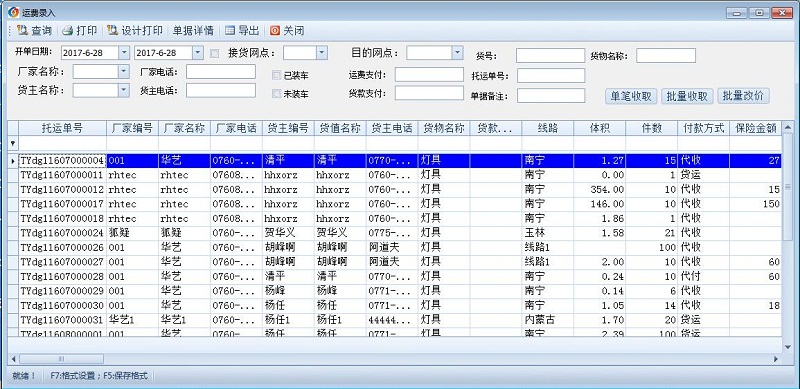This screenshot has width=800, height=389.
Task: Click the 批量改价 button
Action: pyautogui.click(x=743, y=96)
